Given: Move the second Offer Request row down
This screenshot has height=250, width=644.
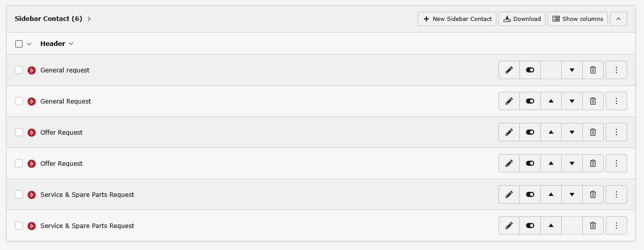Looking at the screenshot, I should 572,163.
